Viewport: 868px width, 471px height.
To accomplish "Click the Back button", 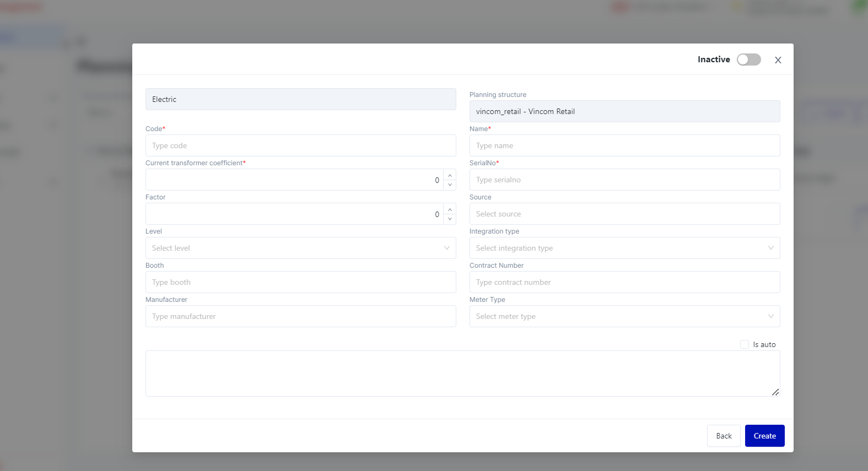I will coord(724,436).
